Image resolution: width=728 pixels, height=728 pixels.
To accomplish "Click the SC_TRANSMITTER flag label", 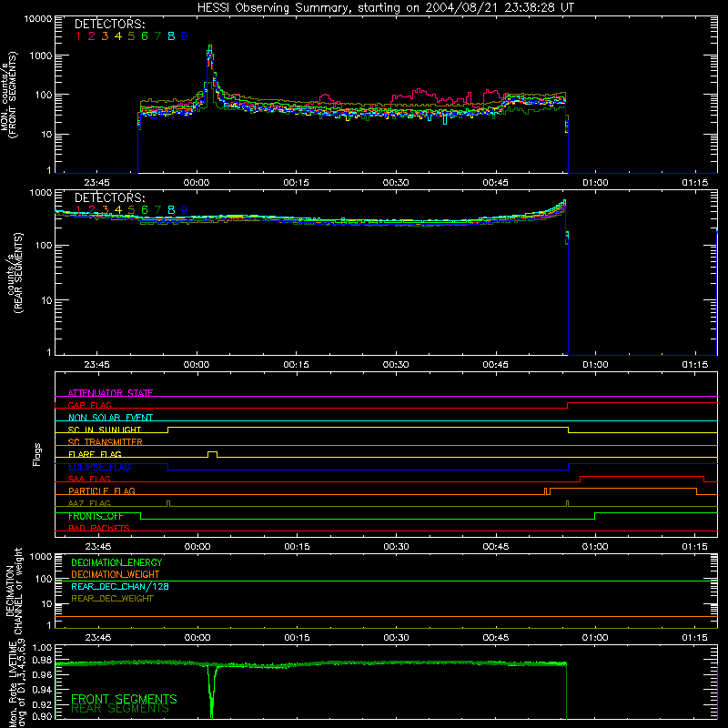I will [x=105, y=442].
